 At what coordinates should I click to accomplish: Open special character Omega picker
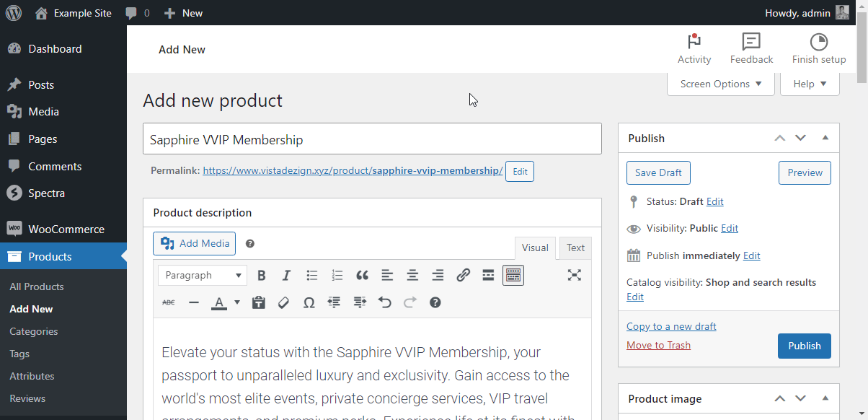(x=309, y=303)
